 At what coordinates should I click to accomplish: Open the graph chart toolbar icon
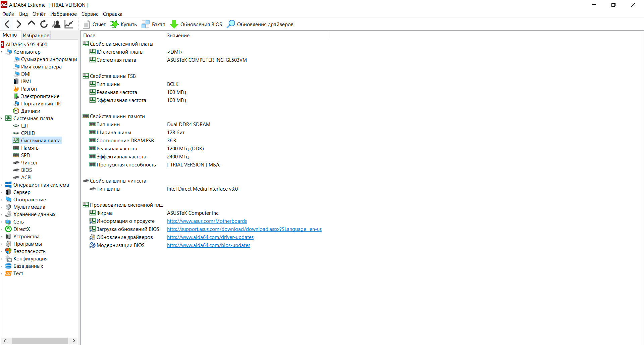[x=69, y=24]
